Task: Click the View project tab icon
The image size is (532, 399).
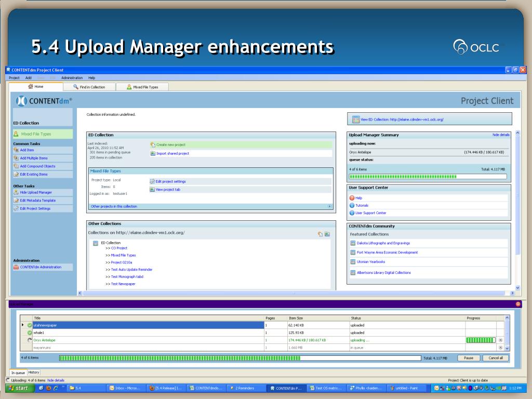Action: click(152, 190)
